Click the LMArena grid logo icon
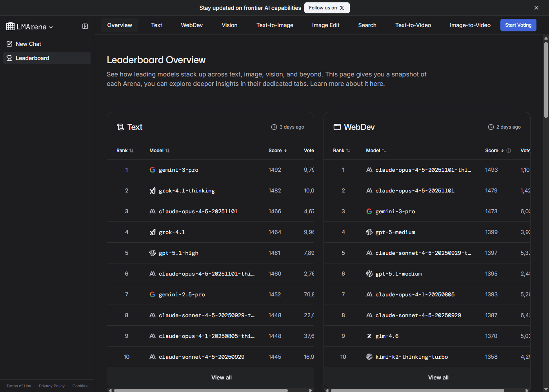This screenshot has width=549, height=392. point(11,27)
